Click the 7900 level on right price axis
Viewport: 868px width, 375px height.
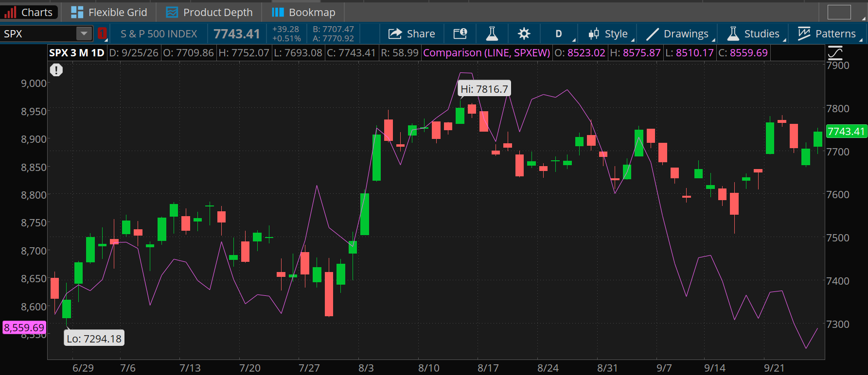838,65
